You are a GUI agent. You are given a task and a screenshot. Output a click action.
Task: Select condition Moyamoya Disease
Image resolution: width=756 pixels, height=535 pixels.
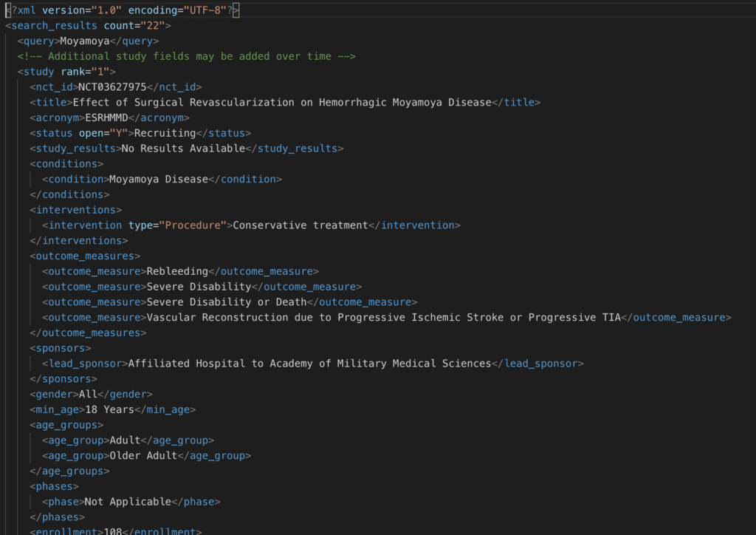pyautogui.click(x=159, y=180)
